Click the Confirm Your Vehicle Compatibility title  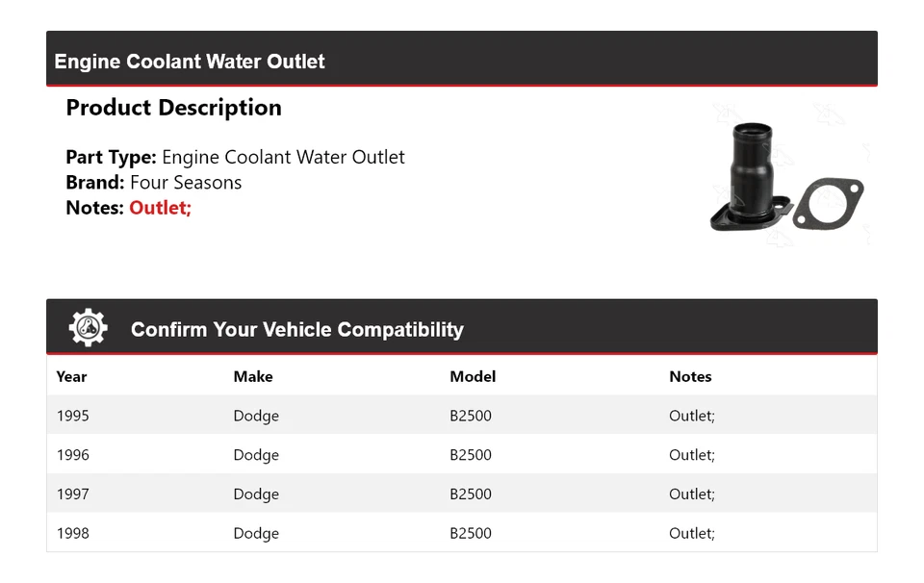click(297, 330)
